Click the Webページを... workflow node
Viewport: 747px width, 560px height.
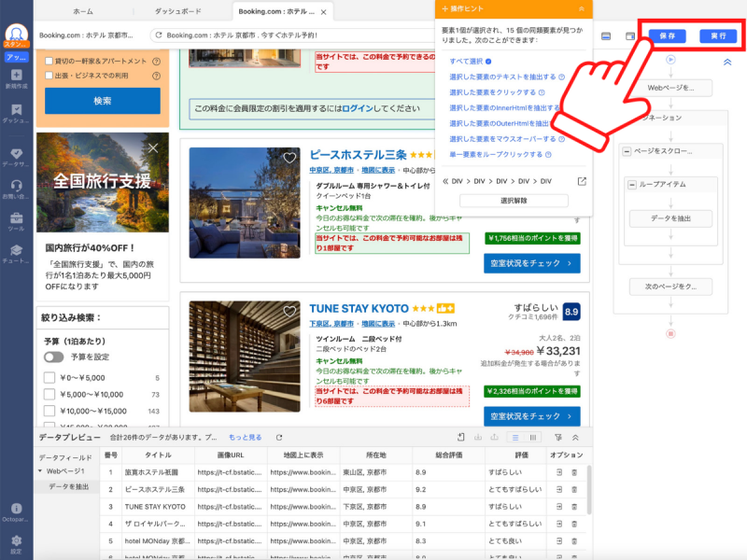pos(670,88)
